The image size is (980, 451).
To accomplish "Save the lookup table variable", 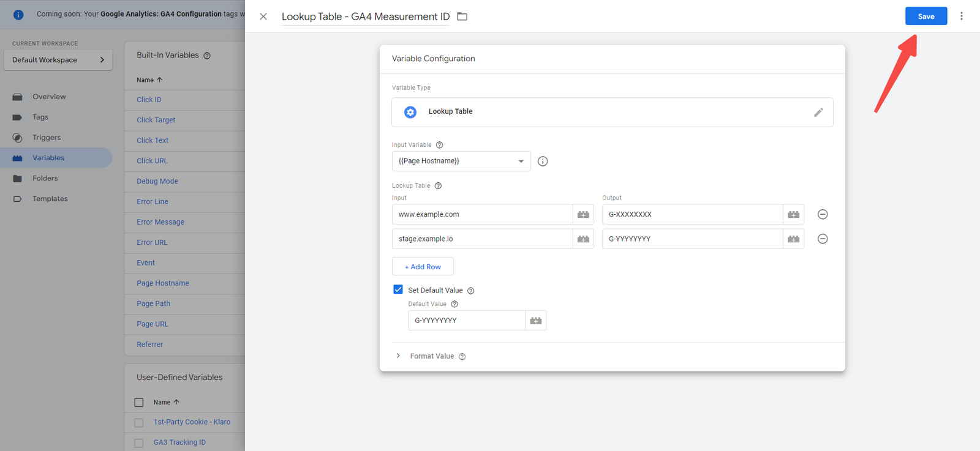I will pyautogui.click(x=925, y=17).
